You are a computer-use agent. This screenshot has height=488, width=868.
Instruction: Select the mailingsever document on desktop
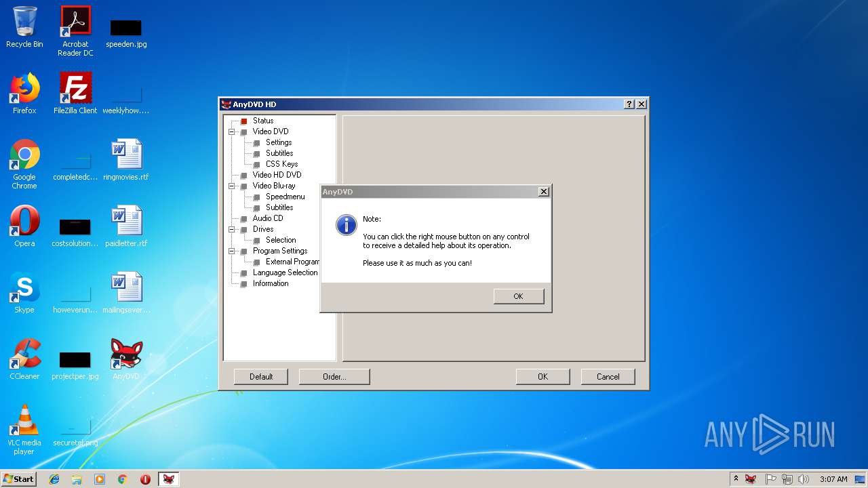coord(126,293)
